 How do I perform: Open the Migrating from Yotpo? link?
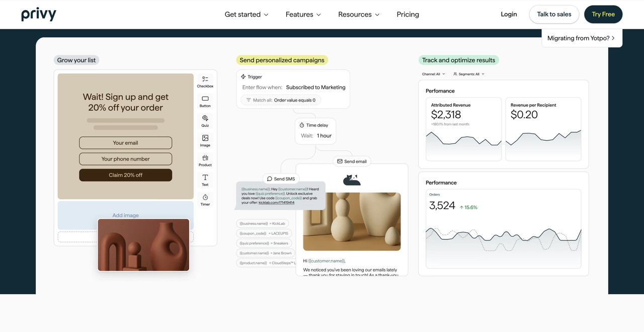pos(582,38)
